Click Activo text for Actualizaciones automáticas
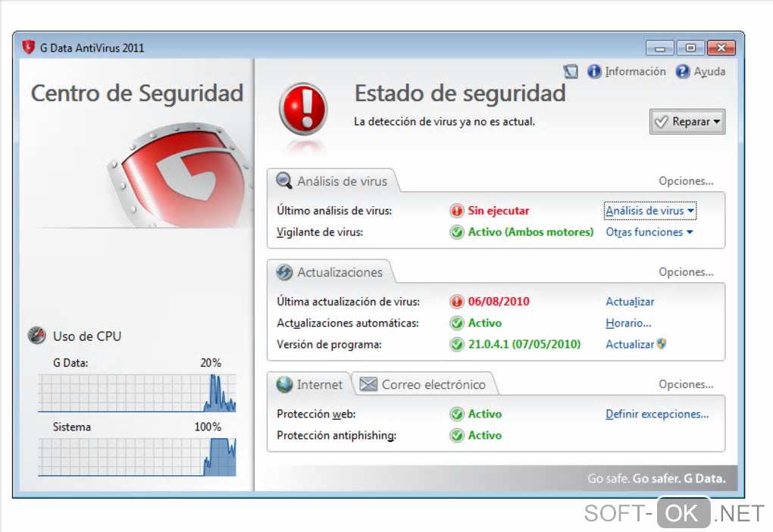Viewport: 773px width, 532px height. click(484, 323)
